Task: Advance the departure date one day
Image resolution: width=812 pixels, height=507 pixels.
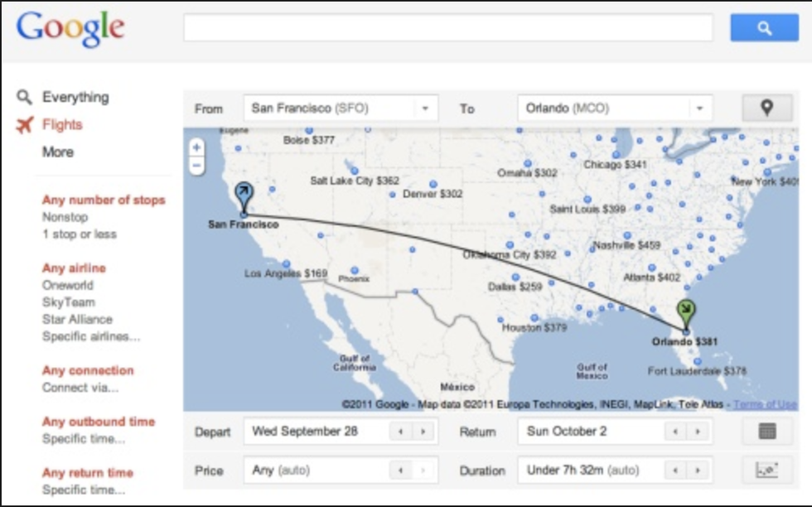Action: point(423,432)
